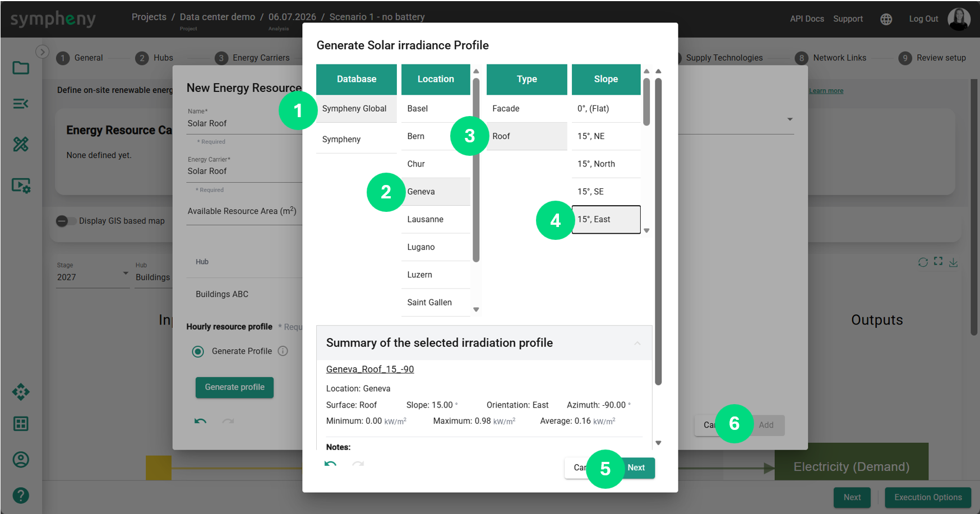Image resolution: width=980 pixels, height=514 pixels.
Task: Click the dialog scrollbar down arrow
Action: 658,443
